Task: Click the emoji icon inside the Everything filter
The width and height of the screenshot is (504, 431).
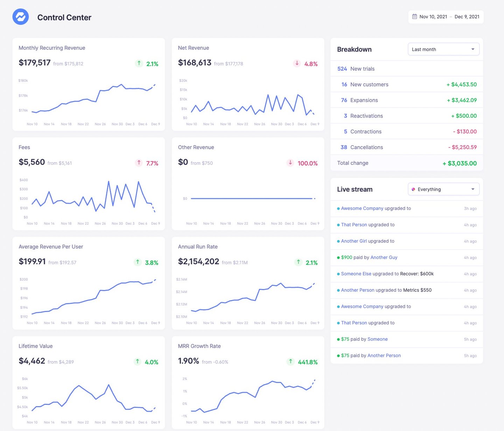Action: click(414, 189)
